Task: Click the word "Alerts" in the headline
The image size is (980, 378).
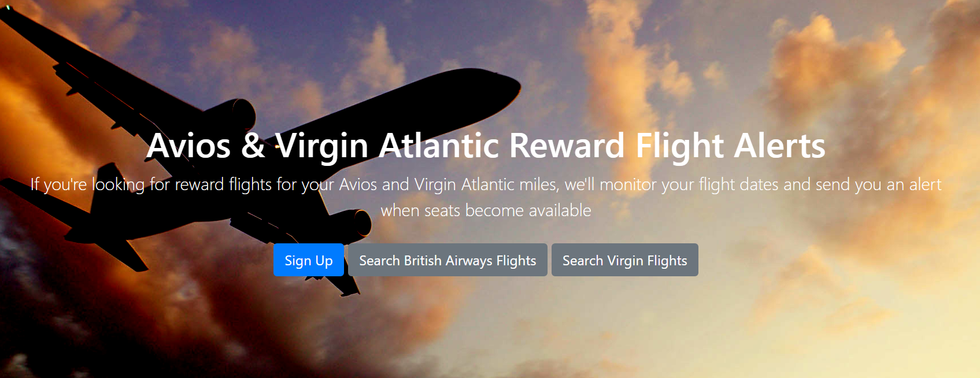Action: click(779, 145)
